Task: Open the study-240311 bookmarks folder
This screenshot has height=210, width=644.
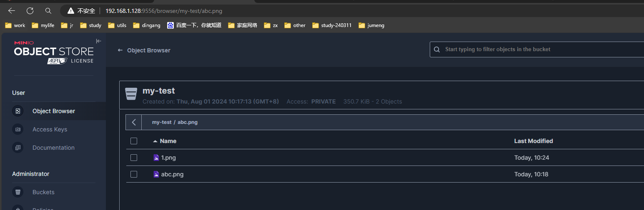Action: pos(332,25)
